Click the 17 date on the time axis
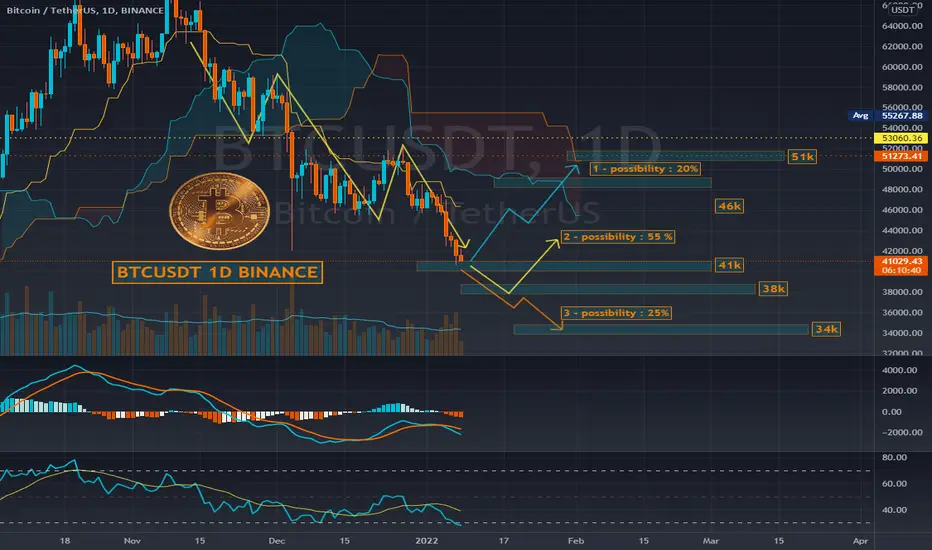Image resolution: width=932 pixels, height=550 pixels. tap(503, 540)
